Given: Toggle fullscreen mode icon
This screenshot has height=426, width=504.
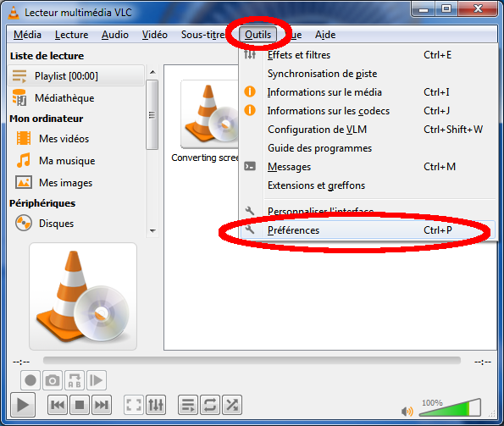Looking at the screenshot, I should [134, 405].
